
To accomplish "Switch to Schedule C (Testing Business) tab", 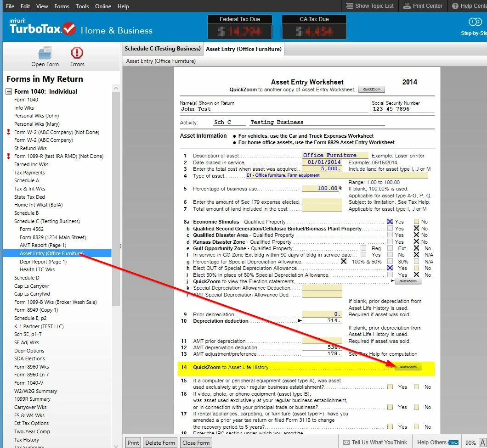I will 163,49.
